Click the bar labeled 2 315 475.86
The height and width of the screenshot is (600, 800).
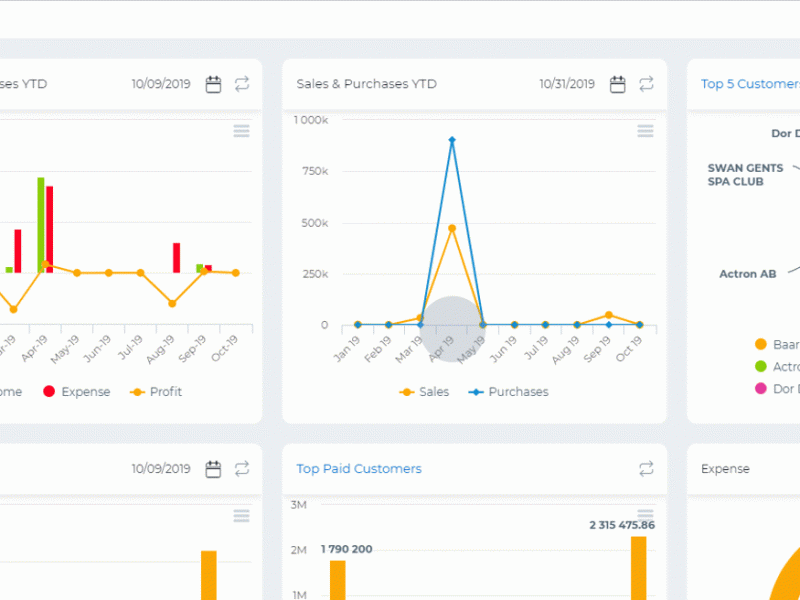click(639, 568)
